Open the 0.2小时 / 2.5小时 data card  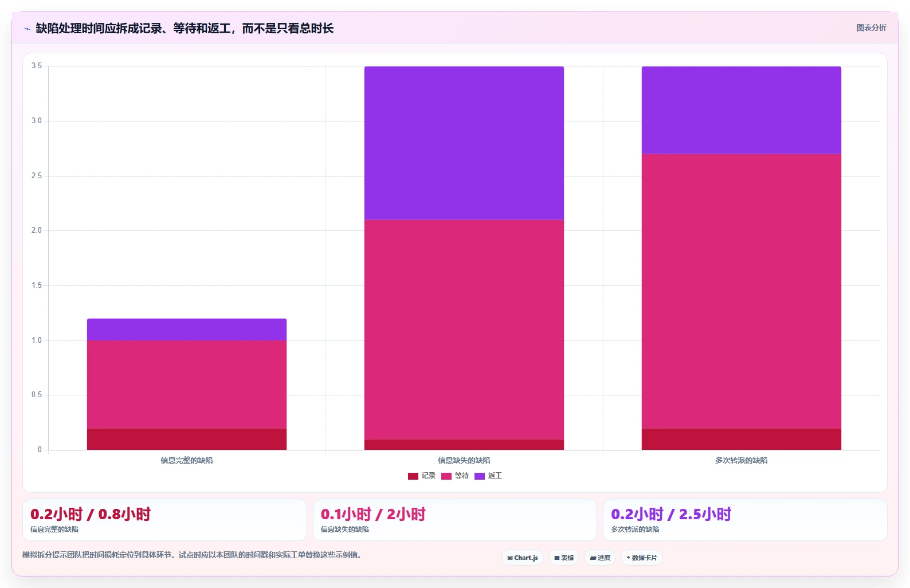(745, 520)
